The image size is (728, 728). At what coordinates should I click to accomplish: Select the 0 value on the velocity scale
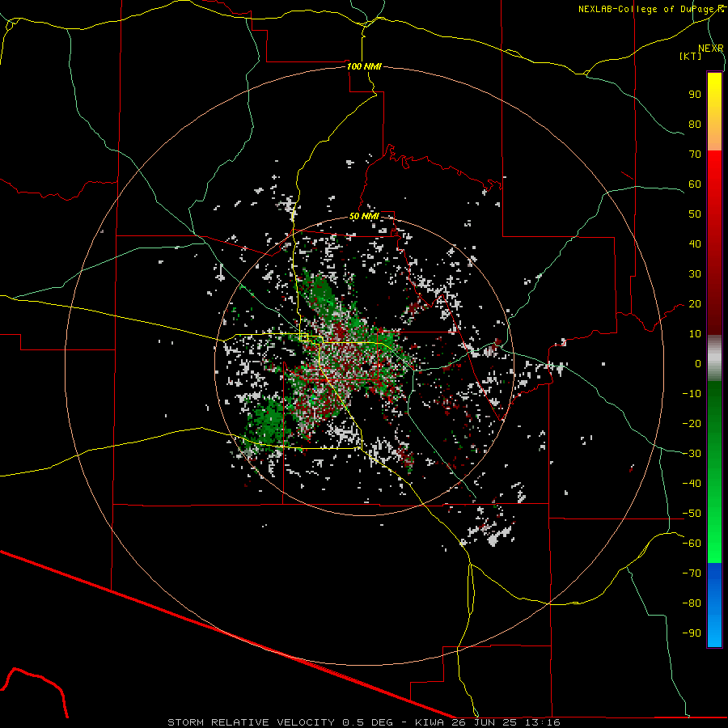pyautogui.click(x=698, y=363)
